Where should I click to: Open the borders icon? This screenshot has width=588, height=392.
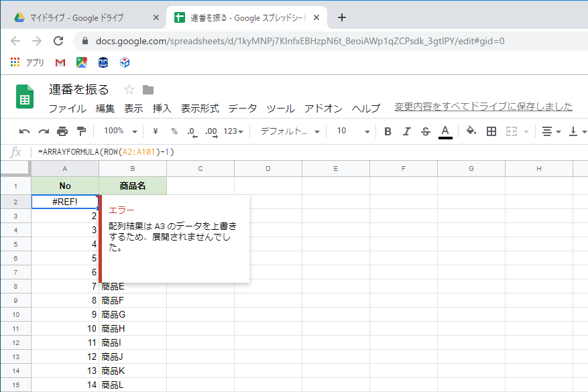pyautogui.click(x=491, y=131)
